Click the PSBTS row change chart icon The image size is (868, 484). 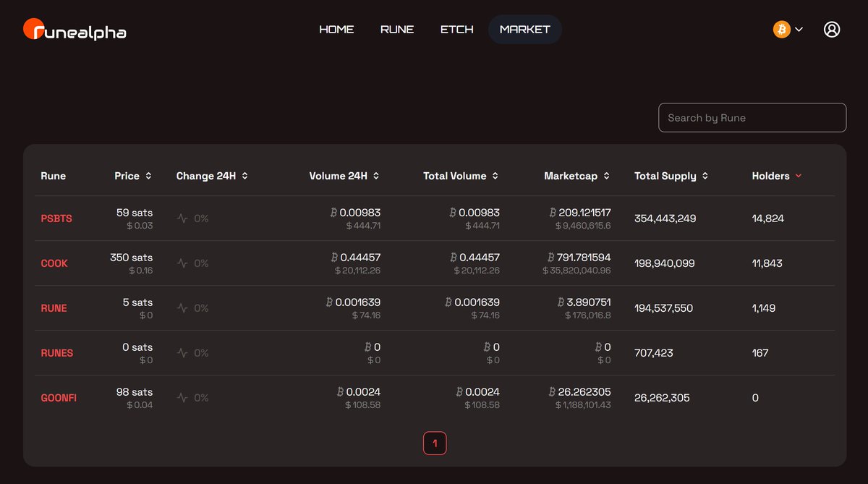[x=182, y=218]
